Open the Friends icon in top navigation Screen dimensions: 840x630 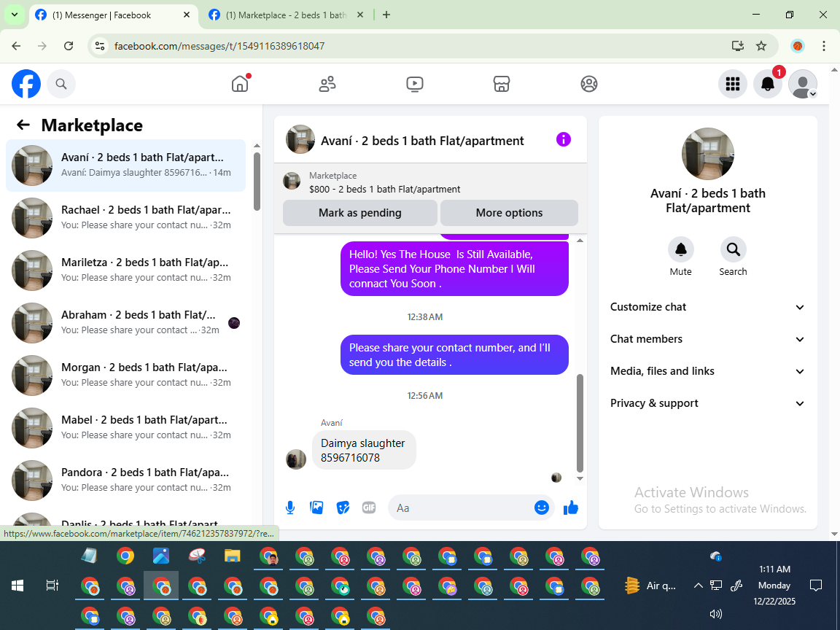(x=327, y=84)
